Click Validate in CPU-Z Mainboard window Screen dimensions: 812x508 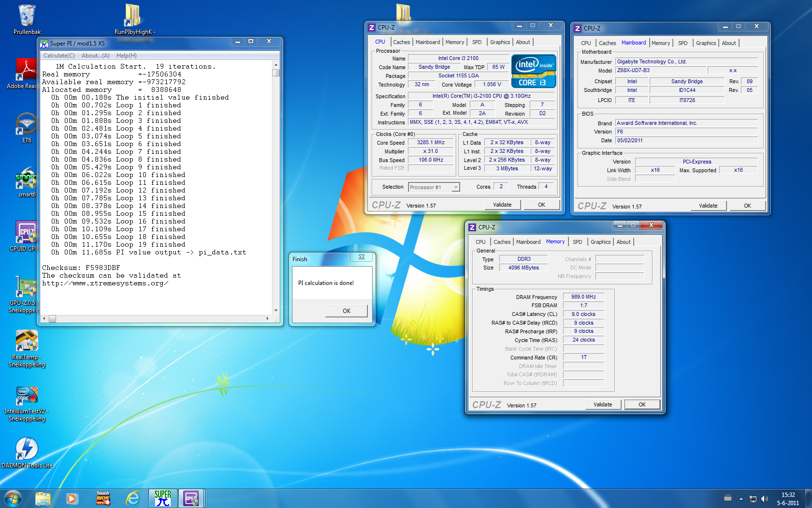pyautogui.click(x=708, y=206)
